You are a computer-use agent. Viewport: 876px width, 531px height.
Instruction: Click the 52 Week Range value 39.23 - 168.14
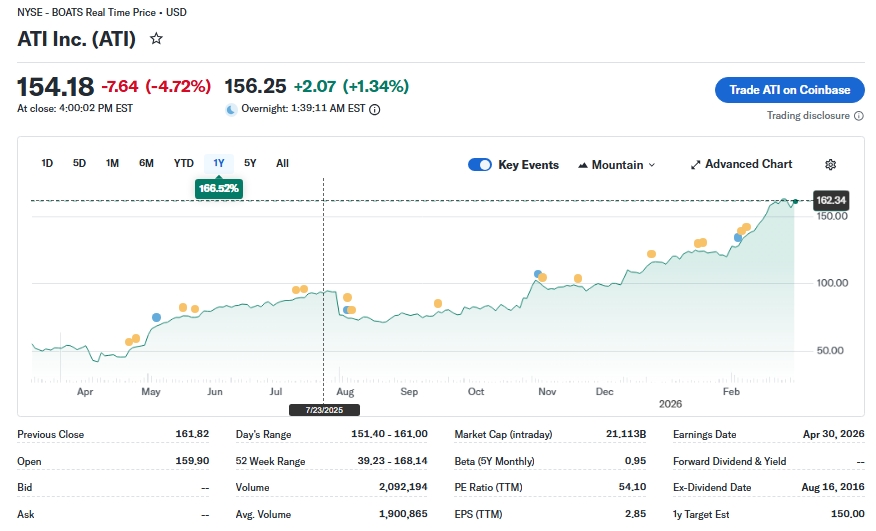[x=392, y=461]
